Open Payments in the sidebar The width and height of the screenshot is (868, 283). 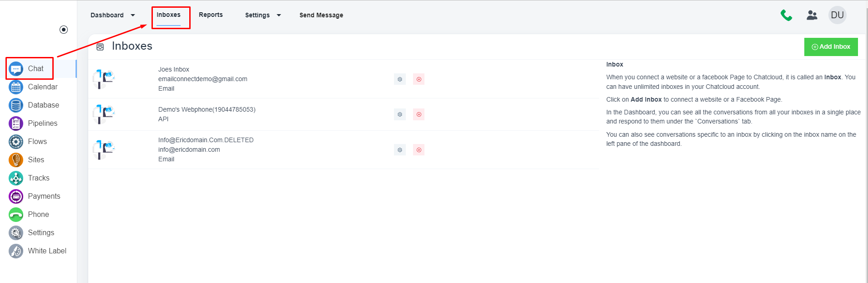(44, 196)
